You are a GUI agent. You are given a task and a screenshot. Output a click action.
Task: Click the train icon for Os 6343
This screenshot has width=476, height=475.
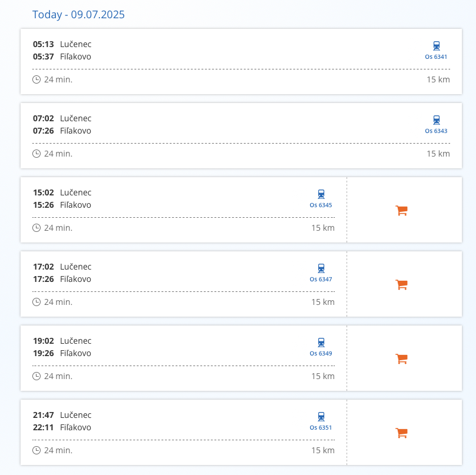click(x=436, y=120)
